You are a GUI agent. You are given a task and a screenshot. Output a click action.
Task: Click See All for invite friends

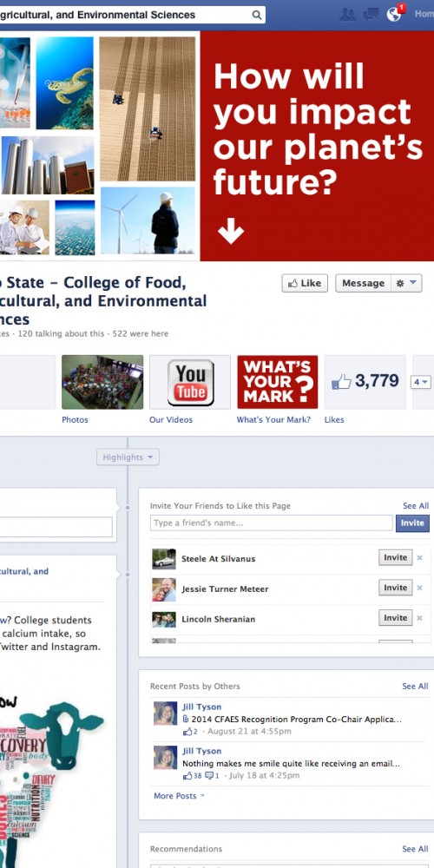[x=416, y=505]
